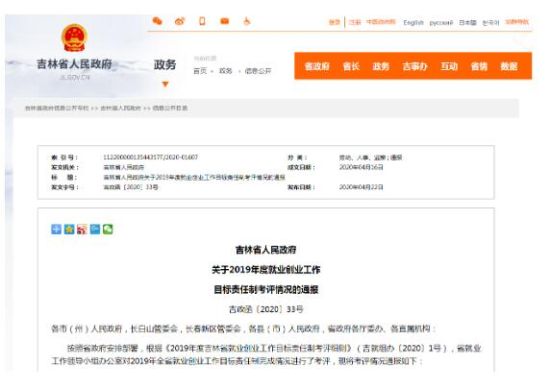550x390 pixels.
Task: Click the blue plus share icon
Action: 56,229
